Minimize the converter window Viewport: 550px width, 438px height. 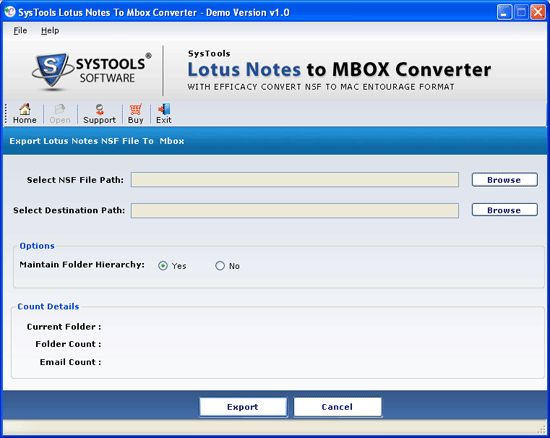pos(504,13)
